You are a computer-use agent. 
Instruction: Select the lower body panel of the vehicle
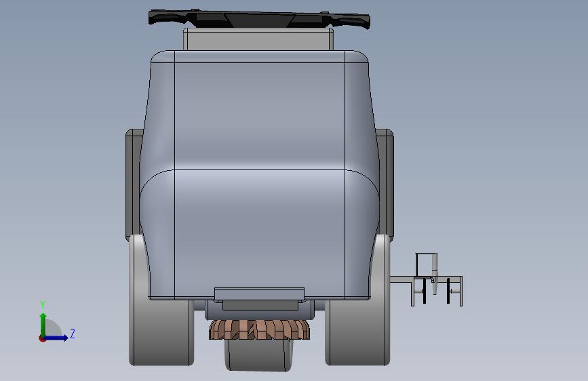point(259,235)
